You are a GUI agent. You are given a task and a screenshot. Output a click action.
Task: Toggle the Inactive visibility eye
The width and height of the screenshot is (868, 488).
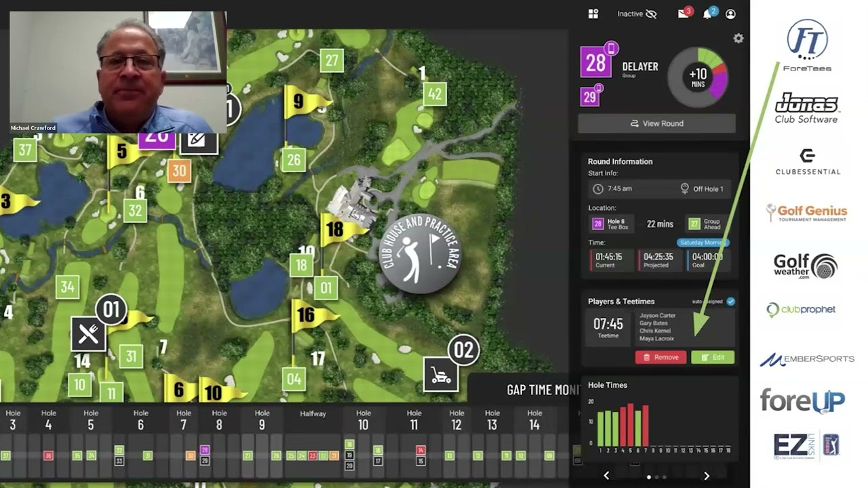click(651, 14)
